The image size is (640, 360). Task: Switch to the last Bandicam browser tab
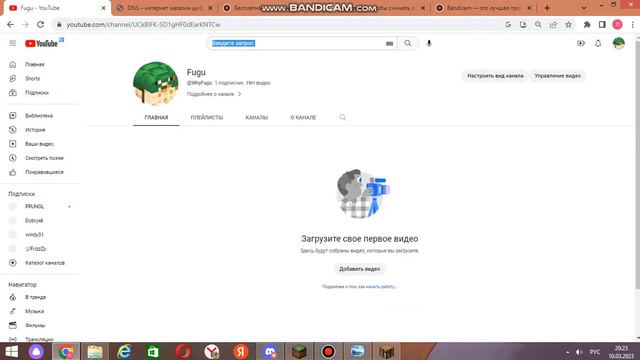click(x=483, y=8)
